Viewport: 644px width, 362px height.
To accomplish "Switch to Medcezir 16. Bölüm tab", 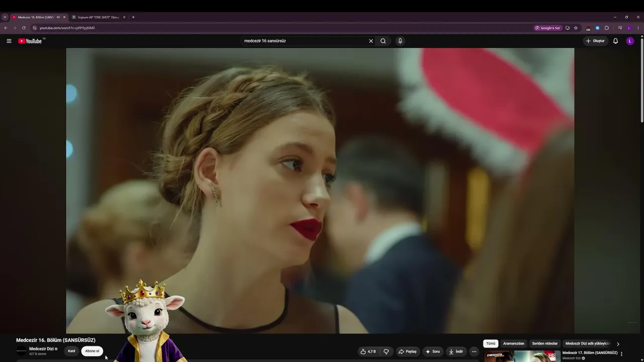I will pos(39,17).
